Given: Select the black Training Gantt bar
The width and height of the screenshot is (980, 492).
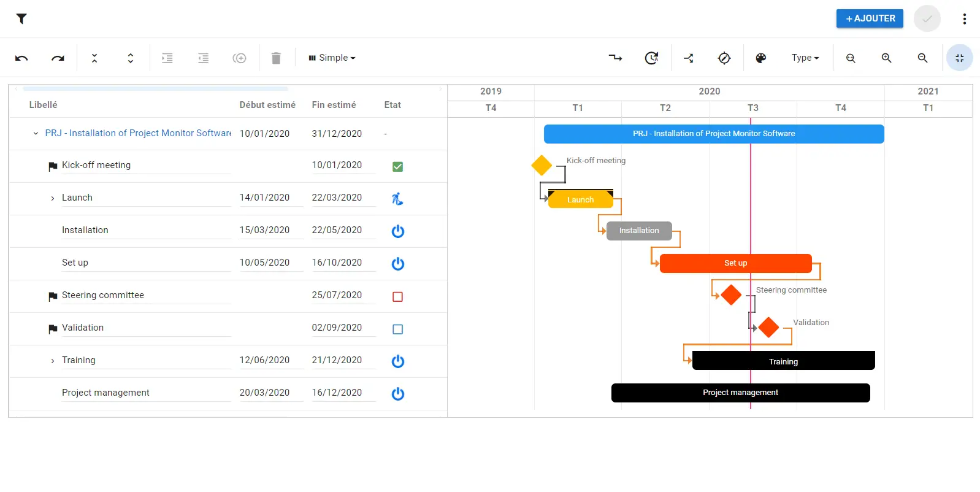Looking at the screenshot, I should pos(783,361).
